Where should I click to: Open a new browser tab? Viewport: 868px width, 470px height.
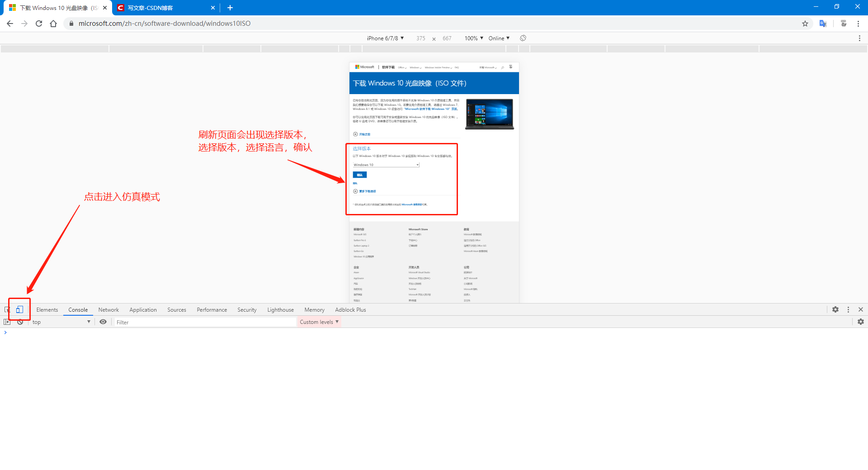coord(230,8)
